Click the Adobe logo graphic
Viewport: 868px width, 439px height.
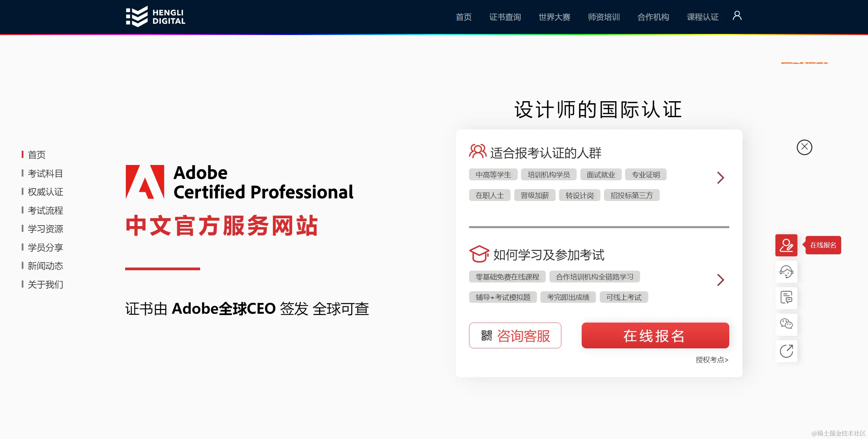click(145, 182)
